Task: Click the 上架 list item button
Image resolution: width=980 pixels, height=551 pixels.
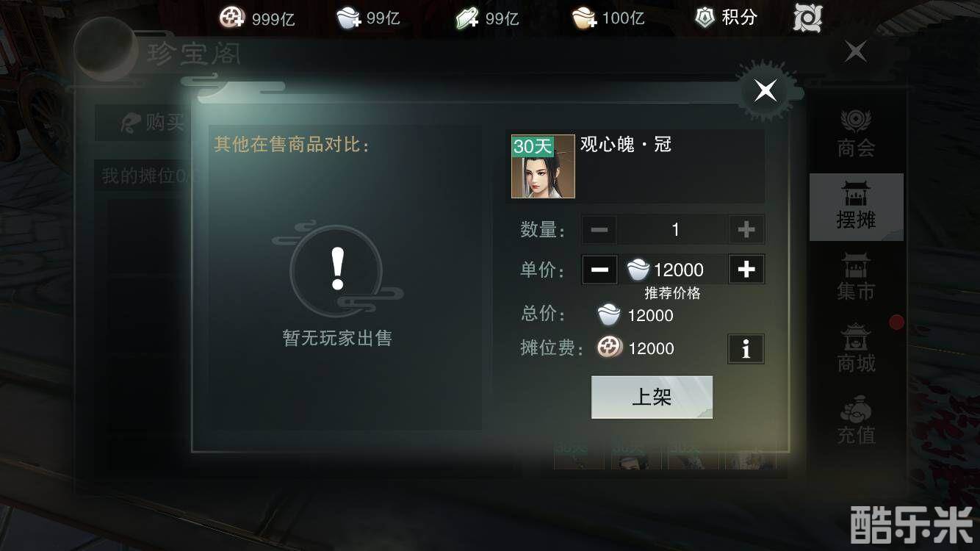Action: point(652,397)
